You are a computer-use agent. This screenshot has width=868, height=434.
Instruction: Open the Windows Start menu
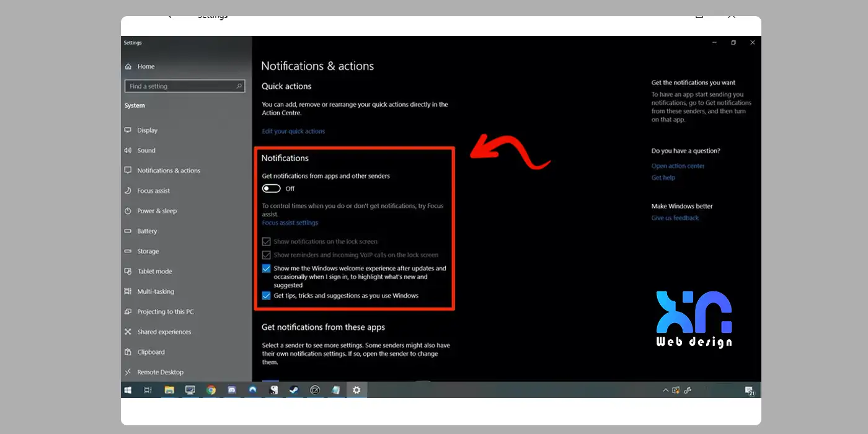pos(128,390)
